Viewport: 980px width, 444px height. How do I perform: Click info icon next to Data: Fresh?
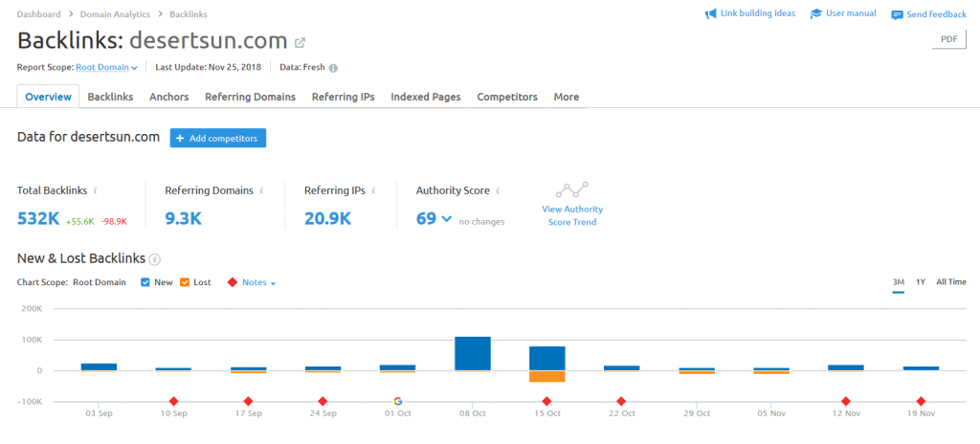click(333, 68)
